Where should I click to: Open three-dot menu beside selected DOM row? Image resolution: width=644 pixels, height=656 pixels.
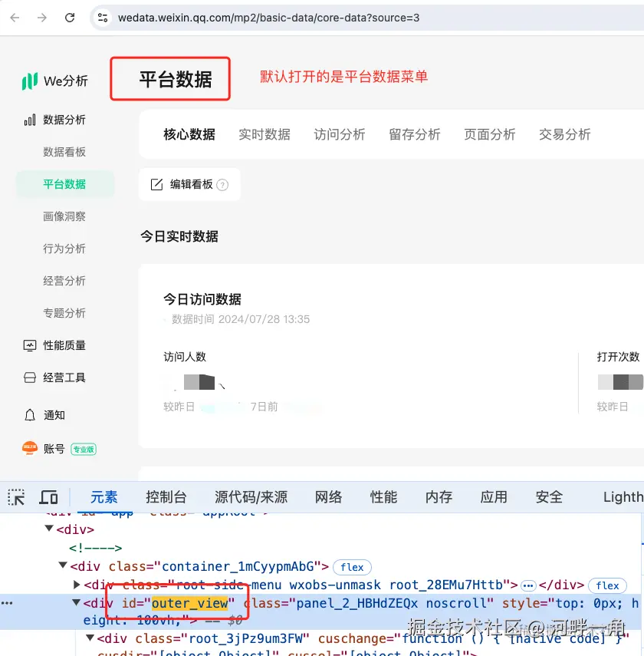7,603
